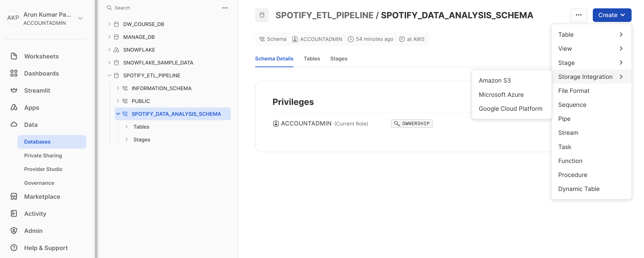644x258 pixels.
Task: Select Amazon S3 storage integration option
Action: click(x=494, y=80)
